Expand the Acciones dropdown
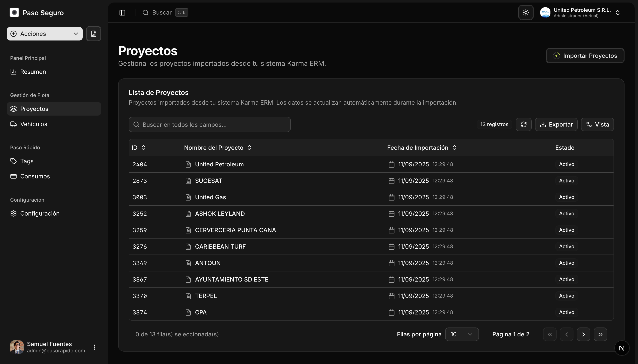 pyautogui.click(x=45, y=34)
